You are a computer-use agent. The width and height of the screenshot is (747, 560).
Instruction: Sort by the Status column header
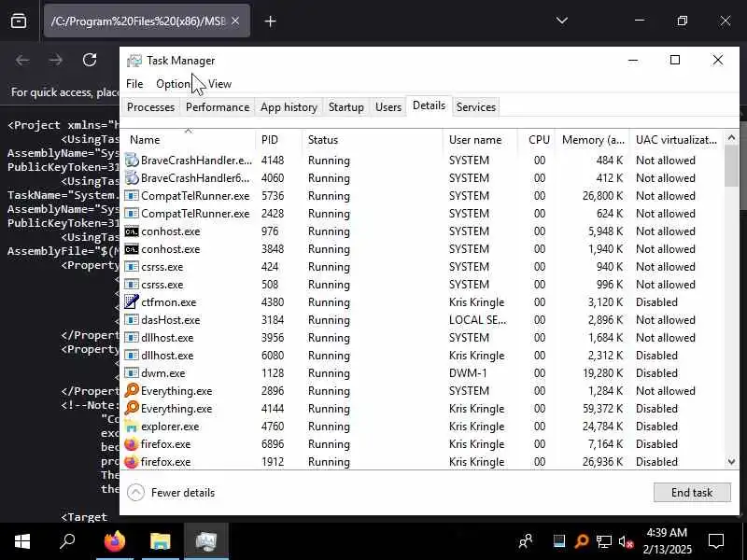coord(372,139)
